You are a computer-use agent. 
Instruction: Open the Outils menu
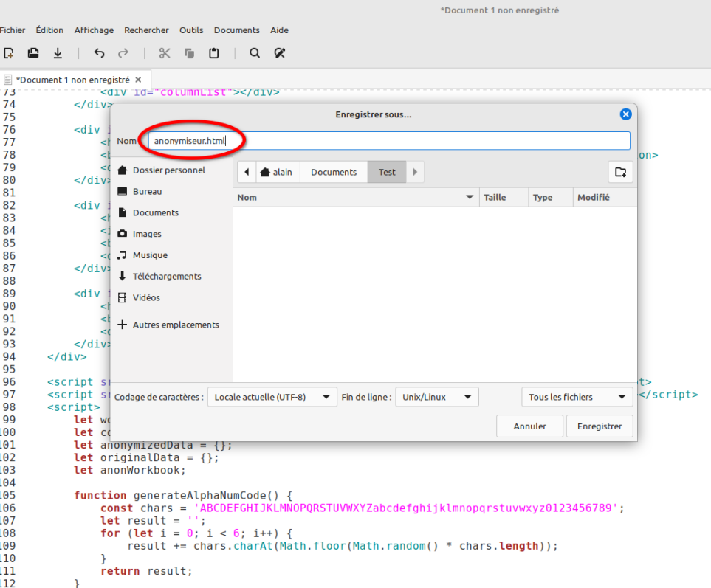191,30
